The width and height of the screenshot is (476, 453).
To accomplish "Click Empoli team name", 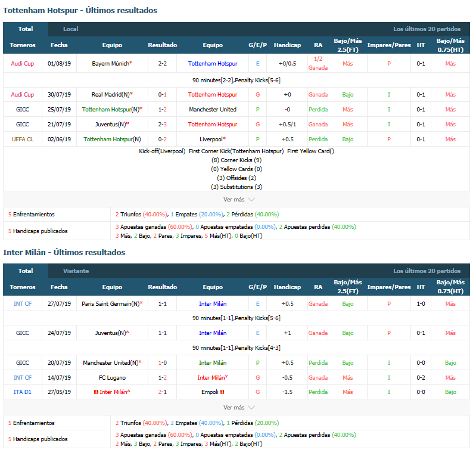I will click(x=210, y=392).
